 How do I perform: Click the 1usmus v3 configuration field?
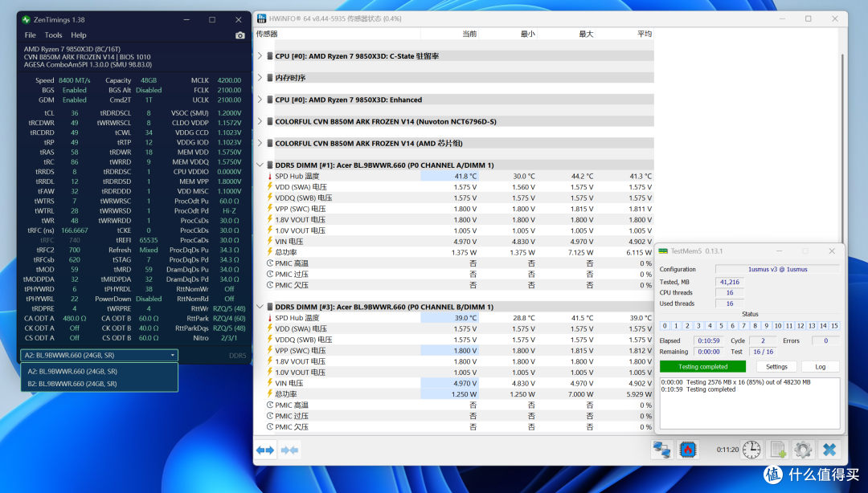pos(777,270)
